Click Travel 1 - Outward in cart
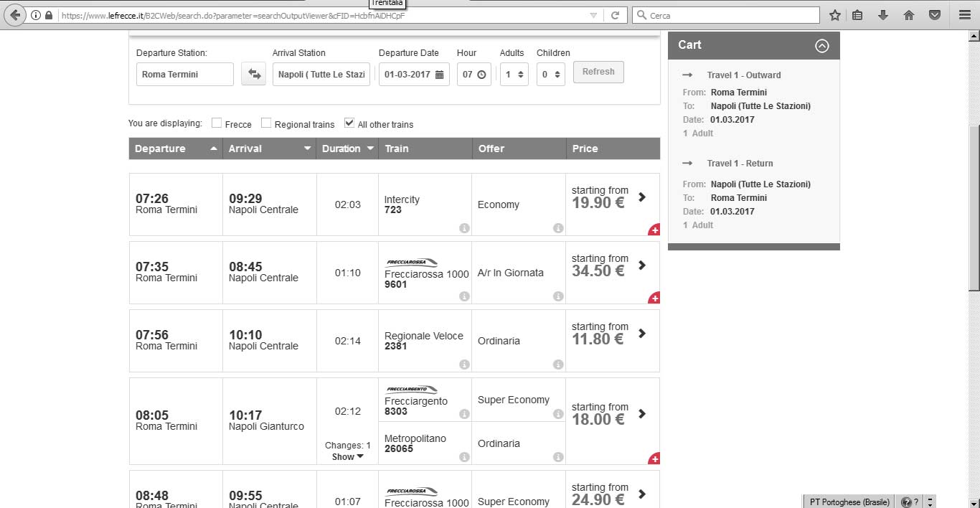The height and width of the screenshot is (508, 980). coord(744,75)
